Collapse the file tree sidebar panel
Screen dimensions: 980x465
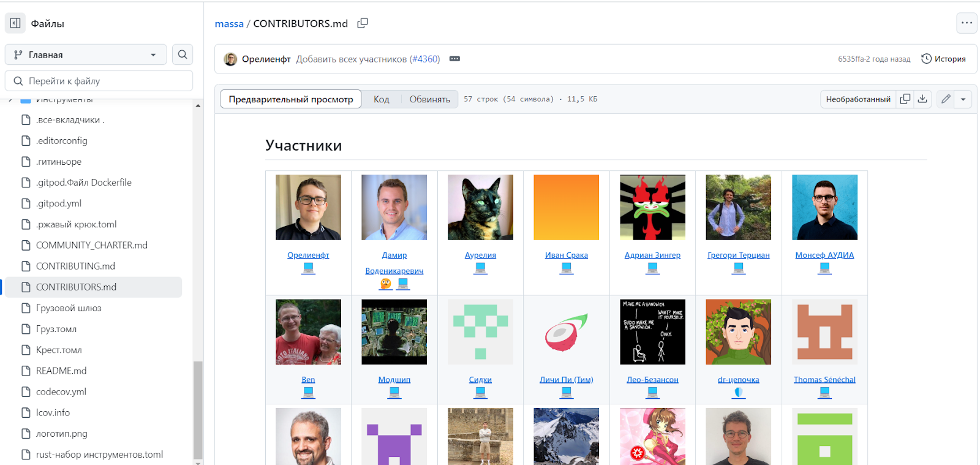pyautogui.click(x=15, y=23)
